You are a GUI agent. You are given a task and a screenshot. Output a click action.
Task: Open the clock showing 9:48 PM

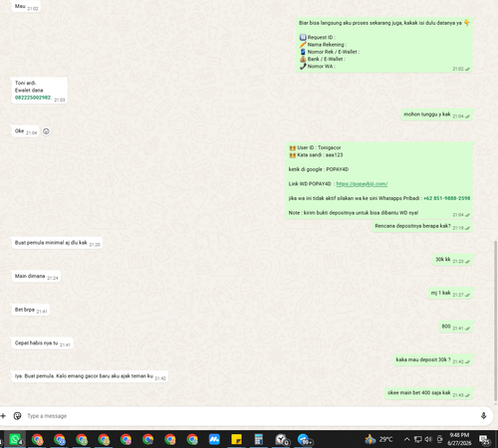point(459,439)
